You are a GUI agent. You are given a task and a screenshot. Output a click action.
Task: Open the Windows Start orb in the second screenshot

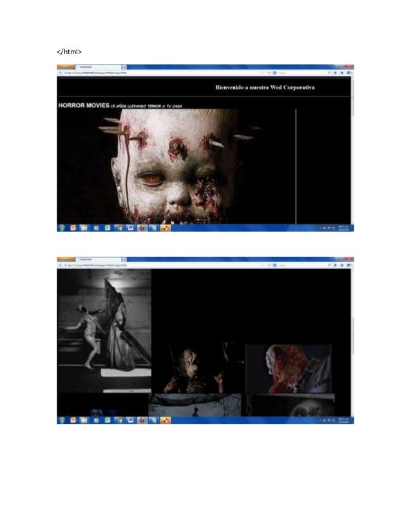click(62, 421)
